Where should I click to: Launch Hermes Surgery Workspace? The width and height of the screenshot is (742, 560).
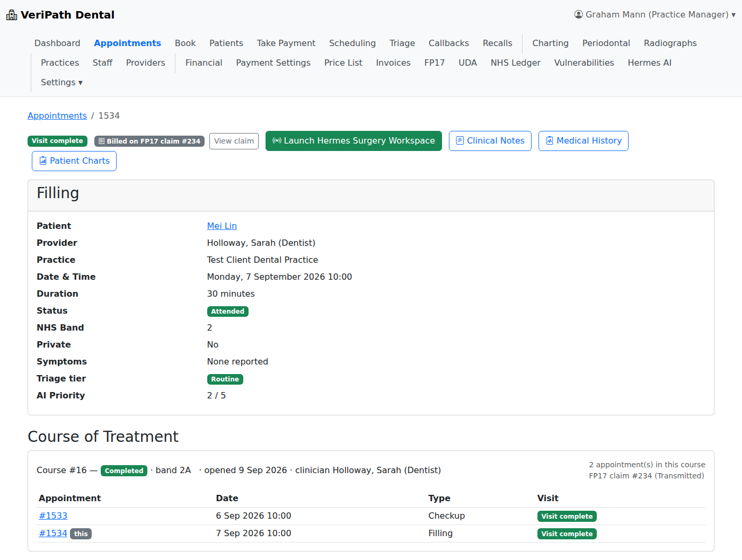click(354, 141)
